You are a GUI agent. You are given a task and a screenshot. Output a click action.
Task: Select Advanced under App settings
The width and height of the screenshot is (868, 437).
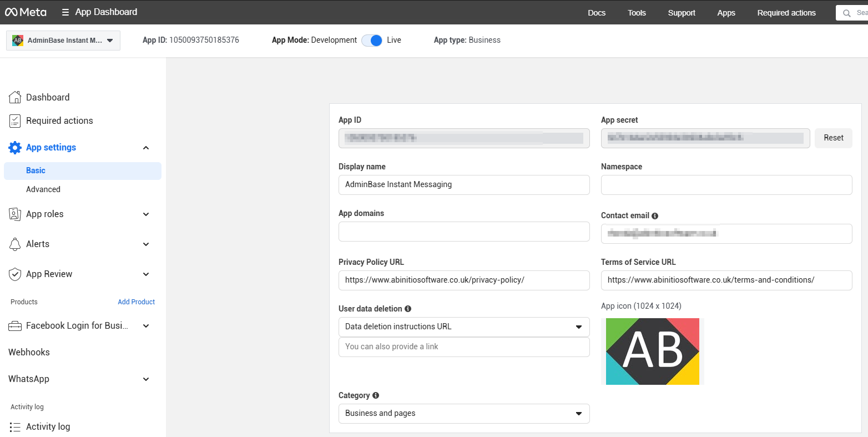coord(43,189)
